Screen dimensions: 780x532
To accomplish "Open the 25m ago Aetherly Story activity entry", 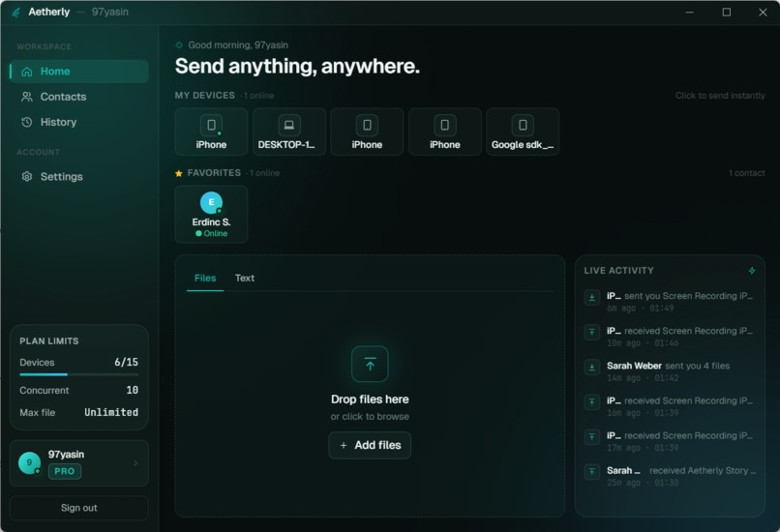I will click(x=670, y=476).
